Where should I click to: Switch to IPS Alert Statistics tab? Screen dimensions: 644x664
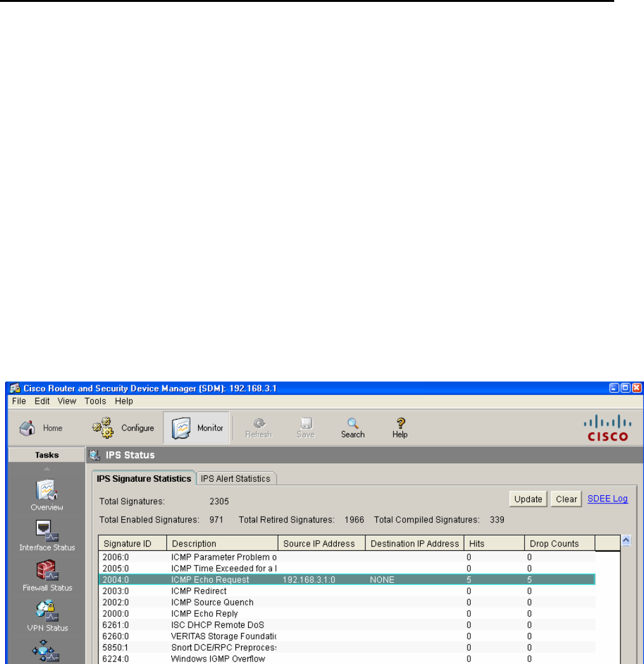click(x=235, y=479)
